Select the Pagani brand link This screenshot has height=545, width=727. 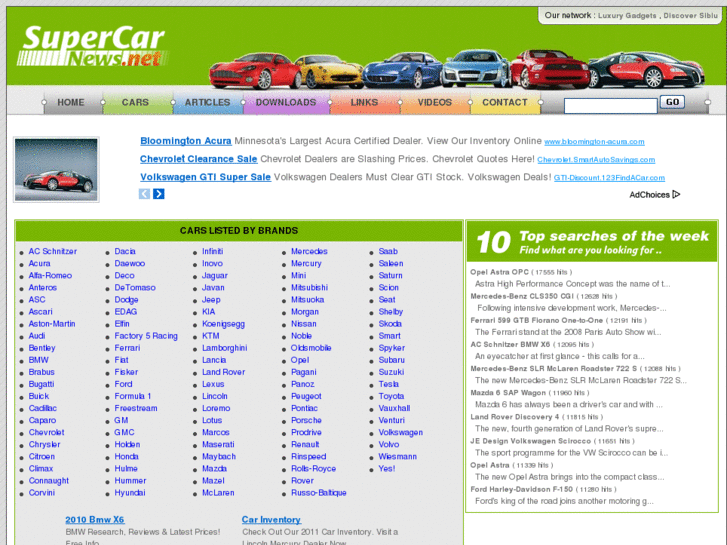(x=304, y=372)
